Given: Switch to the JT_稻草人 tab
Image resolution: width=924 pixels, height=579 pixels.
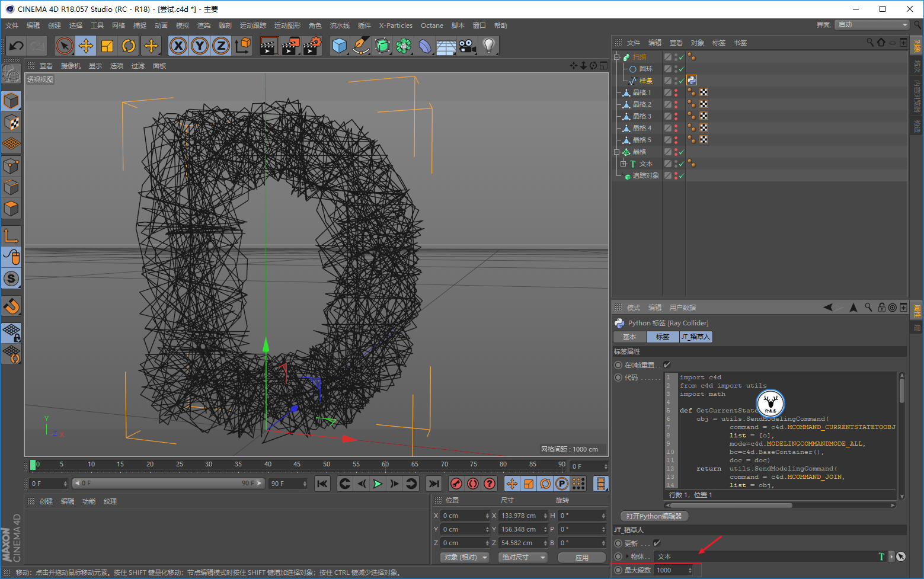Looking at the screenshot, I should pyautogui.click(x=695, y=337).
